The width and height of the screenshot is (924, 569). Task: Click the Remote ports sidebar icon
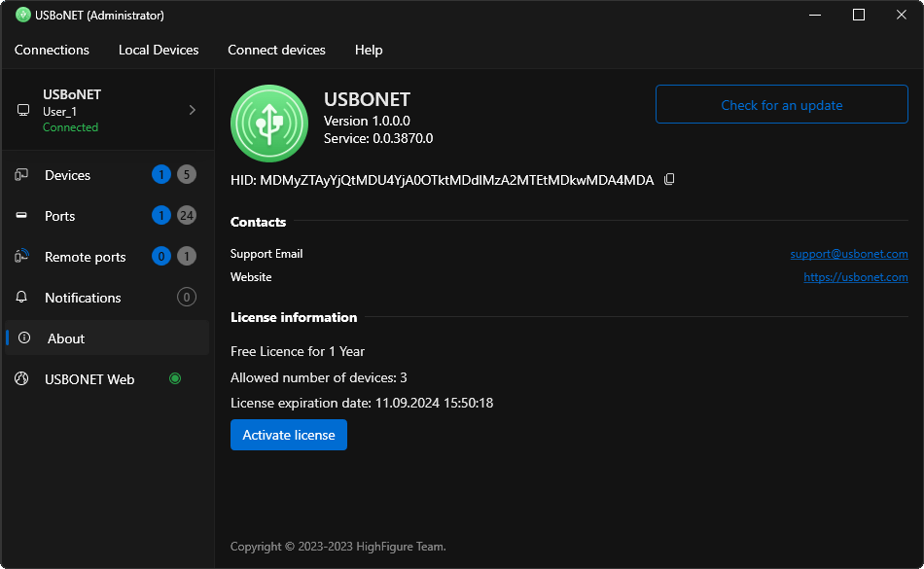pyautogui.click(x=21, y=257)
